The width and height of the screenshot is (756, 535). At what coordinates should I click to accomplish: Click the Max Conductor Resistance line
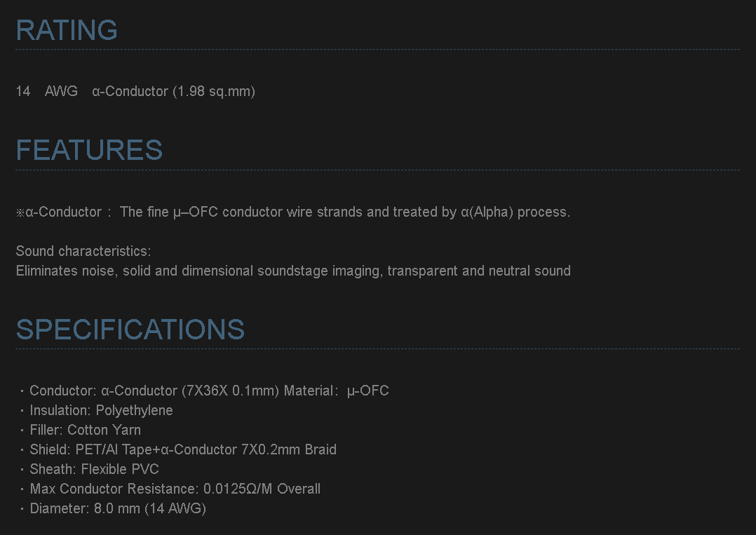(x=175, y=489)
